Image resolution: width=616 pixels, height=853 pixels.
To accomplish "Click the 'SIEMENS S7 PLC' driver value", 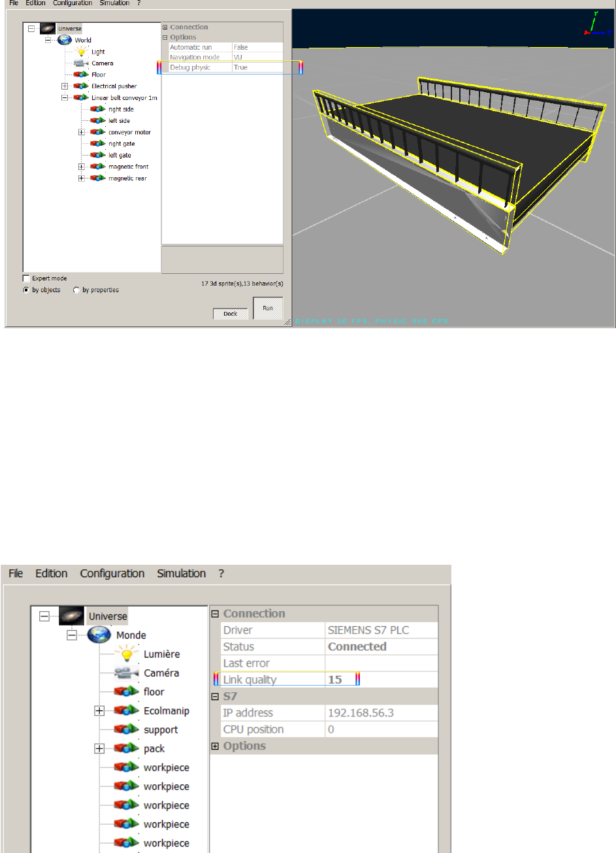I will click(381, 630).
